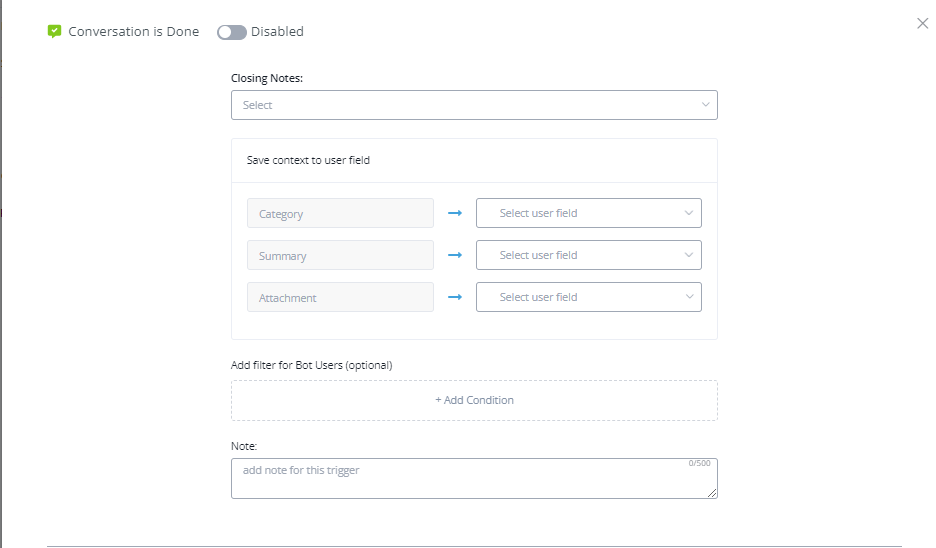The width and height of the screenshot is (936, 548).
Task: Choose user field dropdown for Attachment
Action: pos(588,297)
